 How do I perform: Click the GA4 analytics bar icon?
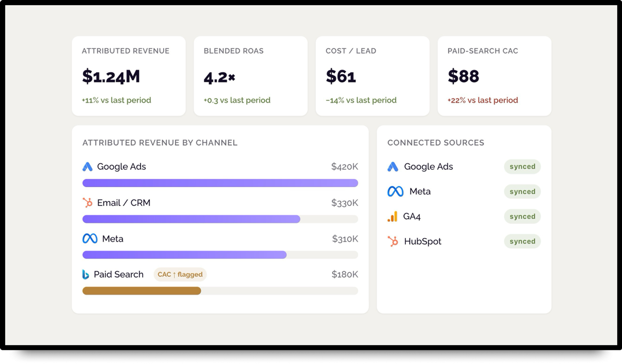392,216
